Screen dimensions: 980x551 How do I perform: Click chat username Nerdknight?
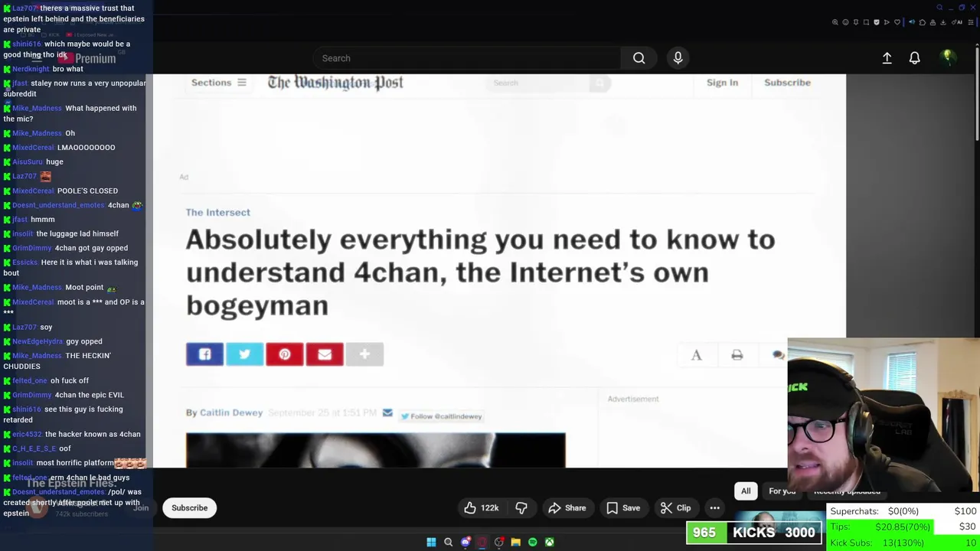[31, 69]
